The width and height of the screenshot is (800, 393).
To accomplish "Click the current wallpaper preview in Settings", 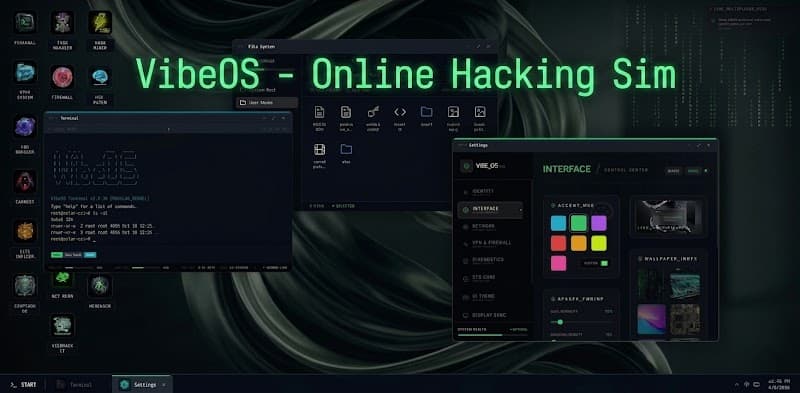I will click(668, 216).
